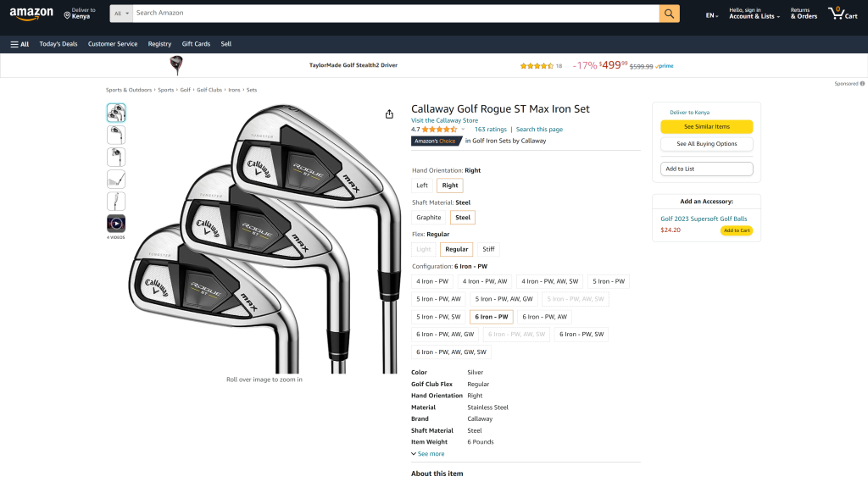The height and width of the screenshot is (482, 868).
Task: Choose 6 Iron - PW, AW, GW configuration
Action: [x=445, y=335]
